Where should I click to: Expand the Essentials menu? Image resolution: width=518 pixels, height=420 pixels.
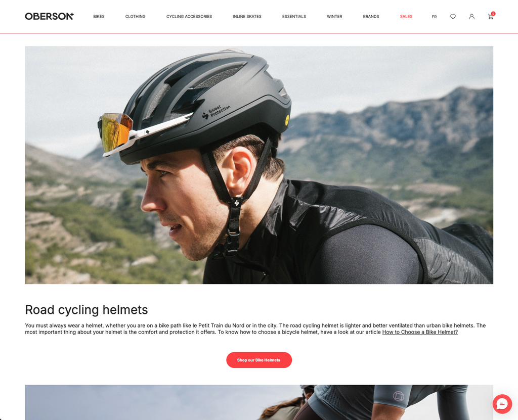click(x=294, y=17)
